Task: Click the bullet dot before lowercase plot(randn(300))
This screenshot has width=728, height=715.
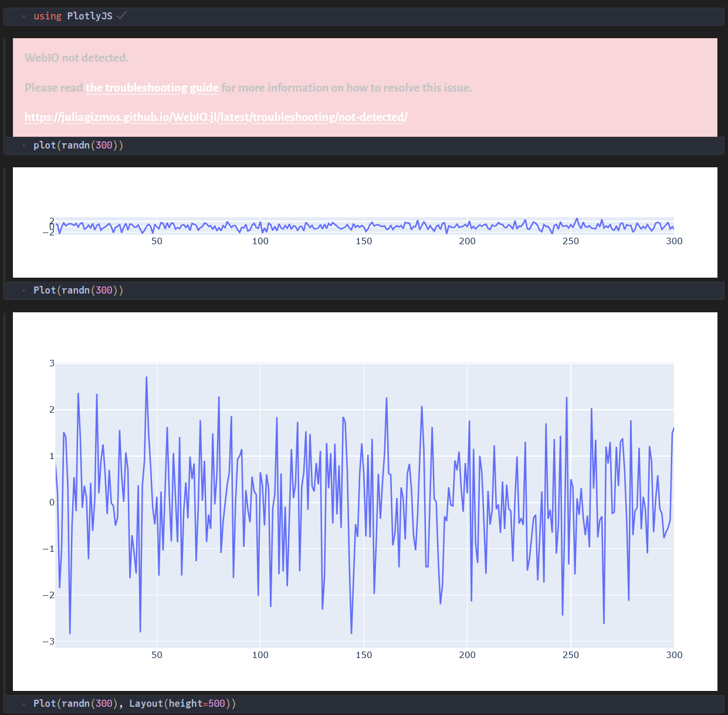Action: pos(24,146)
